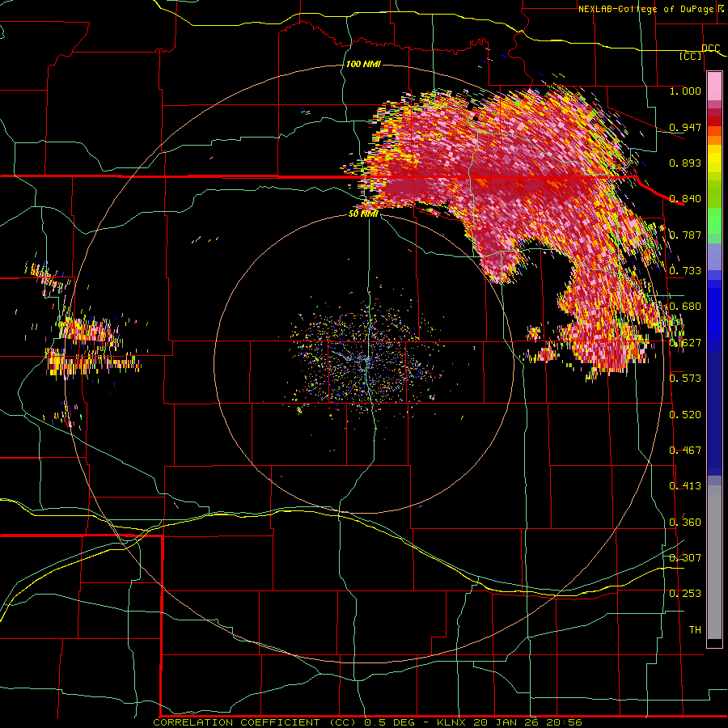Click the pink top segment of the color bar

714,87
